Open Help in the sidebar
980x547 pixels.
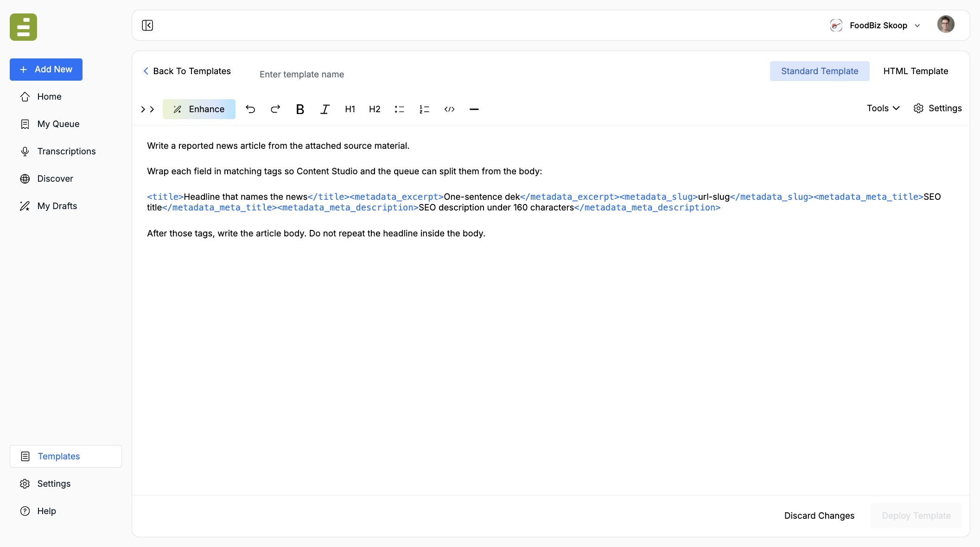point(66,511)
